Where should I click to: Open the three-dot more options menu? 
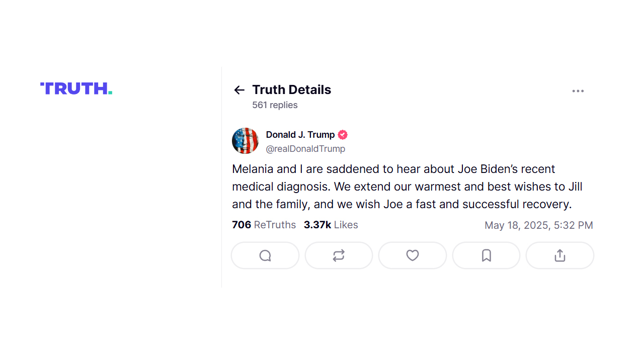[x=578, y=91]
